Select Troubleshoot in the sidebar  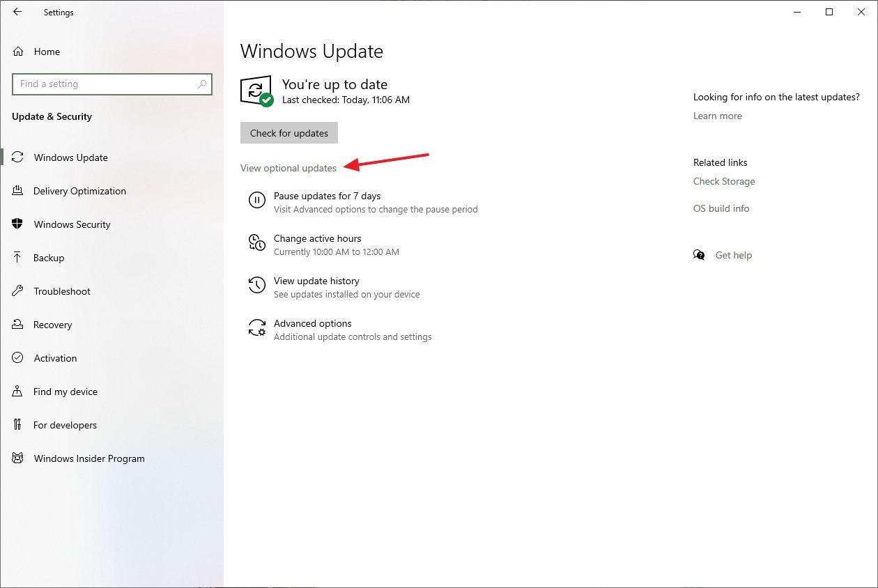point(62,291)
